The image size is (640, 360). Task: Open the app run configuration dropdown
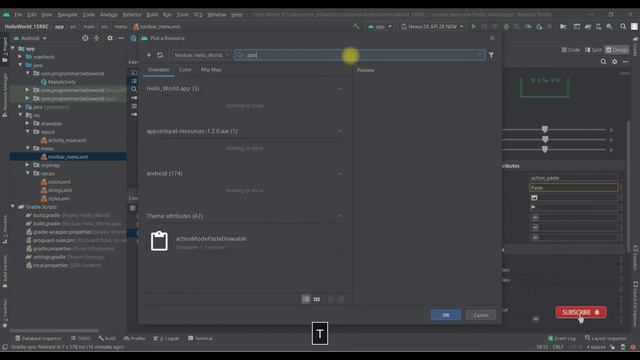[x=380, y=27]
